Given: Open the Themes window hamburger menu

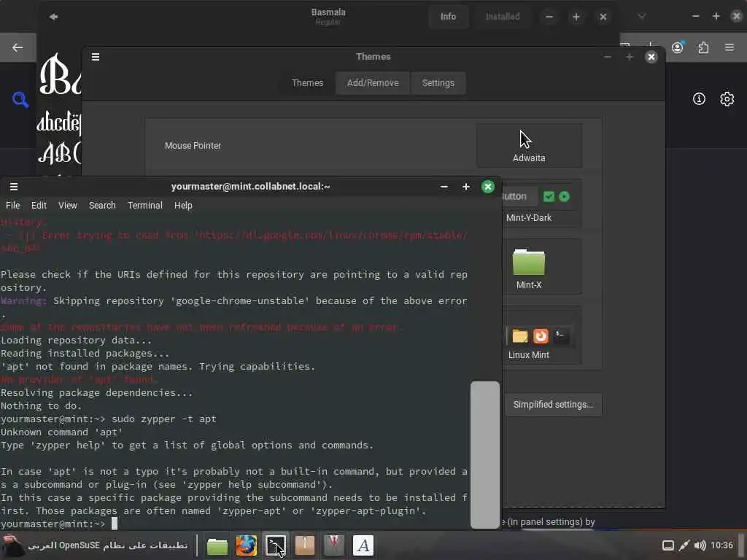Looking at the screenshot, I should (96, 57).
